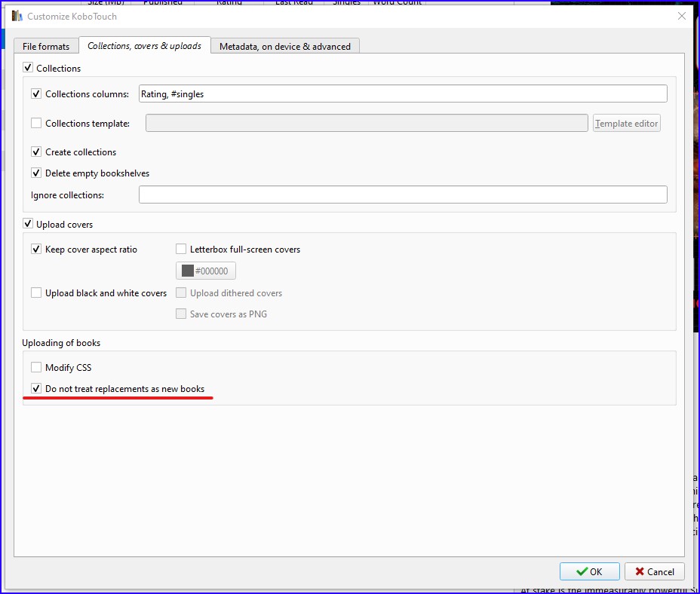Image resolution: width=700 pixels, height=594 pixels.
Task: Uncheck Collections columns option
Action: (x=36, y=93)
